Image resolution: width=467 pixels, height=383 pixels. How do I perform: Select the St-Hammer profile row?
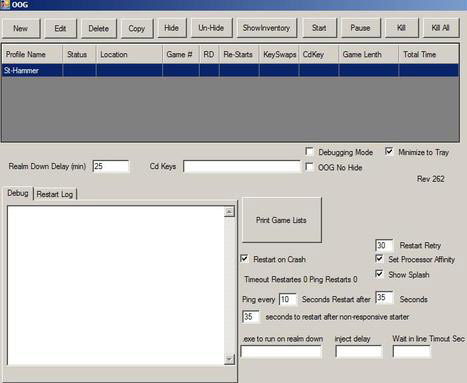coord(230,70)
